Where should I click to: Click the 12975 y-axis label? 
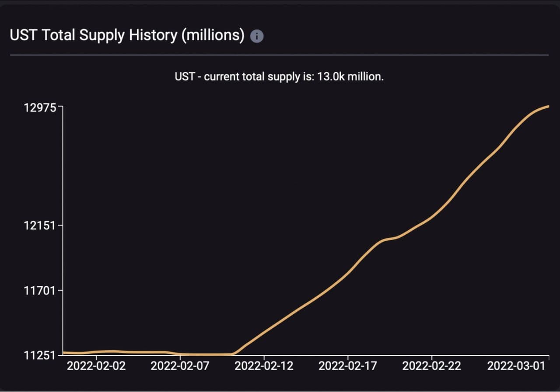pos(41,108)
